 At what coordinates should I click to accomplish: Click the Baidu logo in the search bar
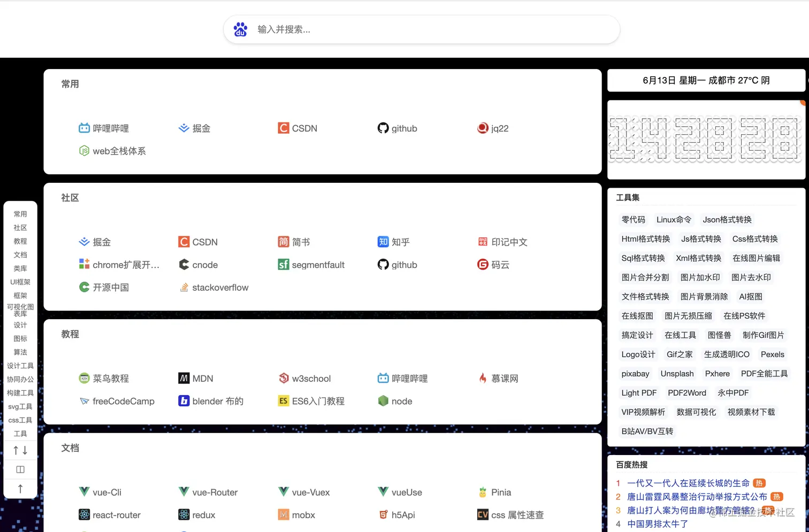(x=240, y=29)
